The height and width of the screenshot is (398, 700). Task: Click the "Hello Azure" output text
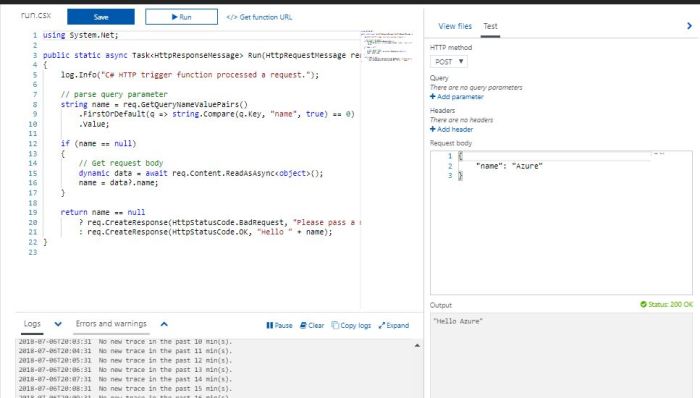click(458, 321)
